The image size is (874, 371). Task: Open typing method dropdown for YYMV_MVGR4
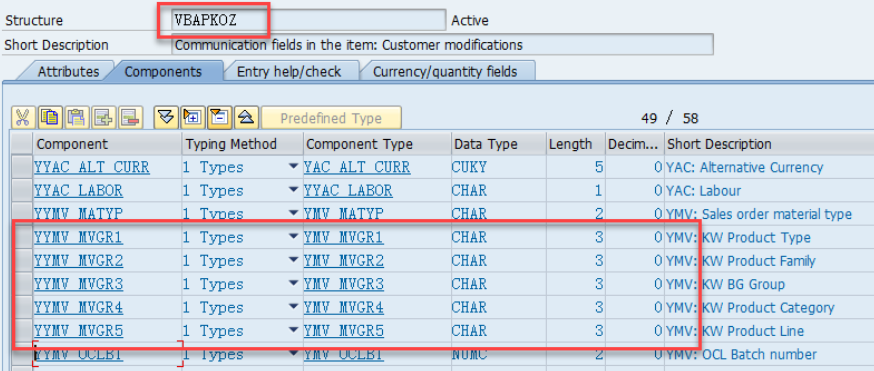[x=294, y=307]
